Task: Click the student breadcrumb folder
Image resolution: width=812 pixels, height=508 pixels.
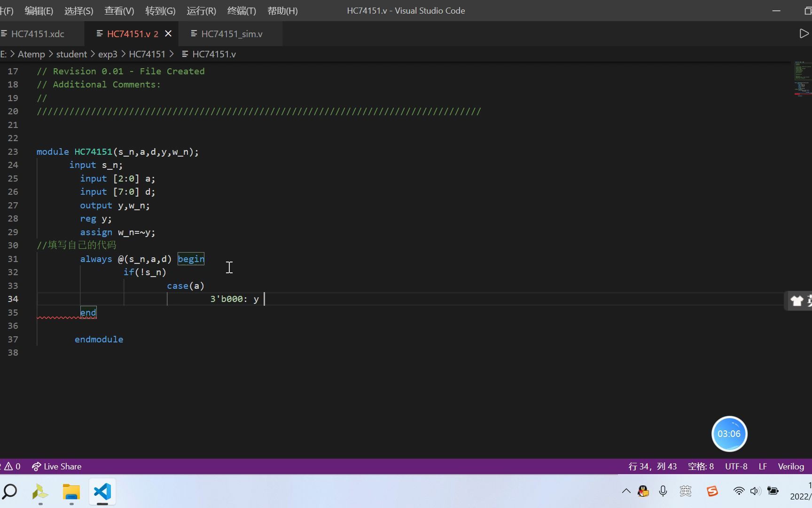Action: tap(71, 54)
